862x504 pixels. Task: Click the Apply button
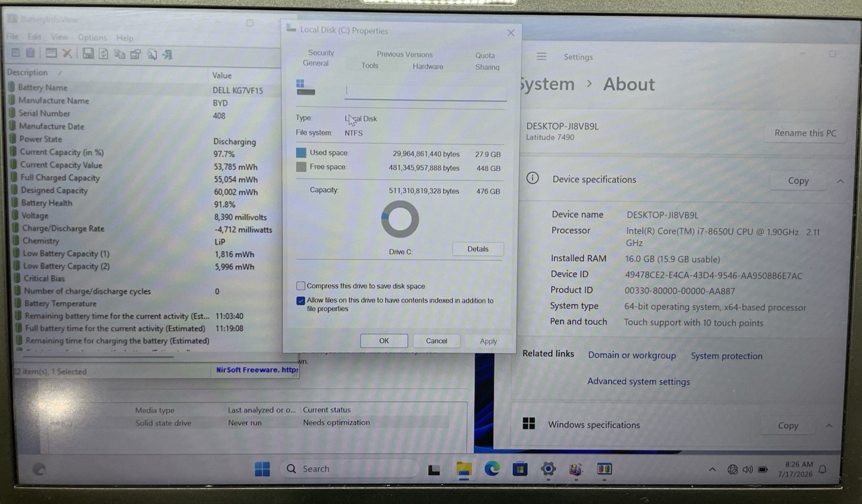488,341
